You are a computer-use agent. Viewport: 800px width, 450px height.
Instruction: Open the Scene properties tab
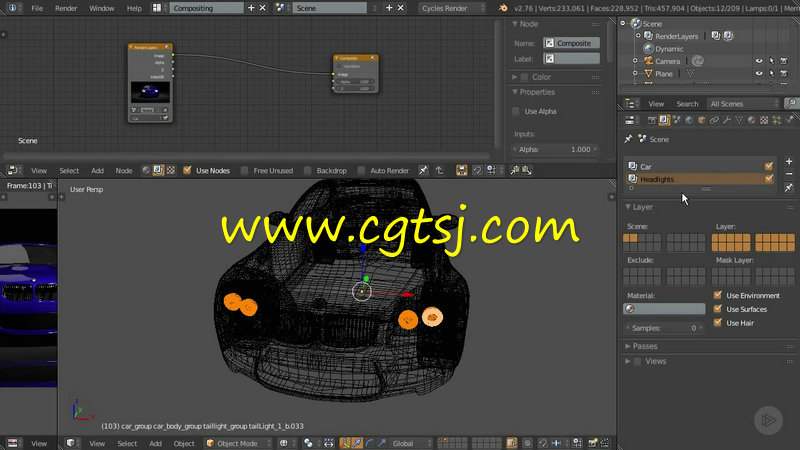(x=677, y=120)
